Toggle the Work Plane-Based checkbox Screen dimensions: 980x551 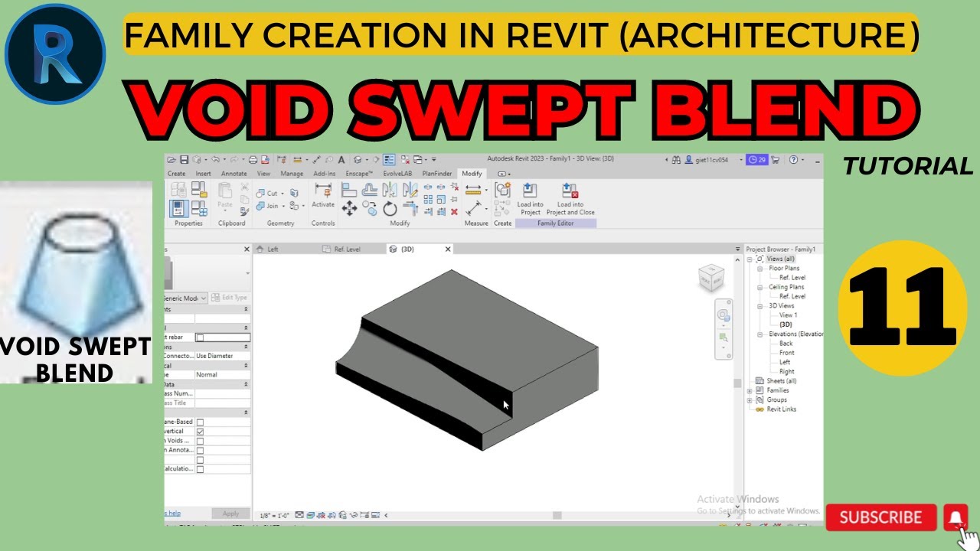[x=200, y=422]
